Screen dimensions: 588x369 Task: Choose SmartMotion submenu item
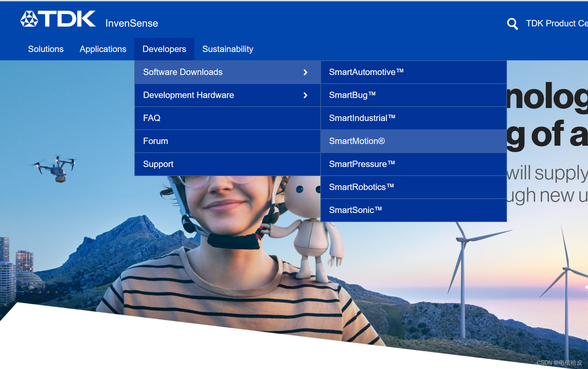click(x=413, y=141)
